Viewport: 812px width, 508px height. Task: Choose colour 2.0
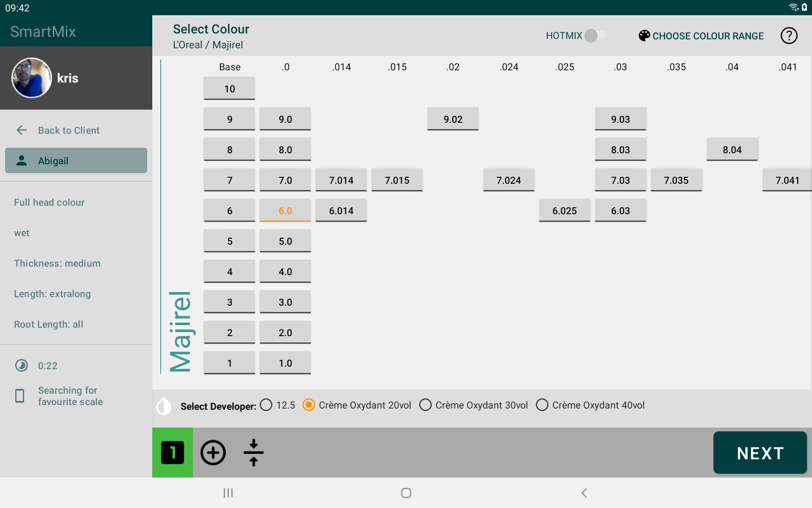click(x=285, y=332)
